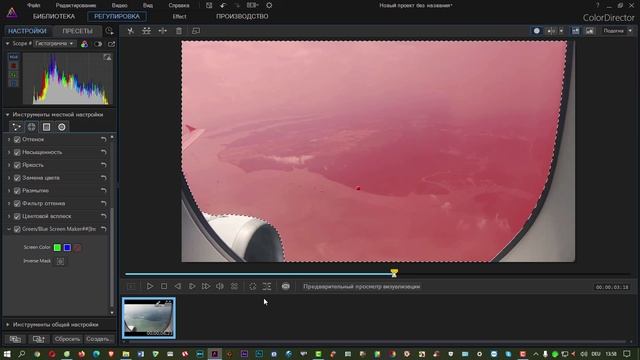Switch to the РЕГУЛИРОВКА tab

pos(117,16)
